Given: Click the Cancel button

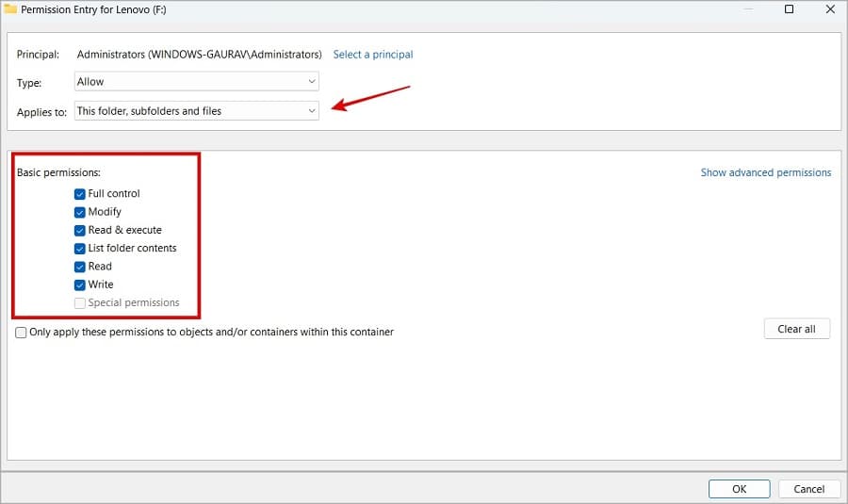Looking at the screenshot, I should point(808,489).
